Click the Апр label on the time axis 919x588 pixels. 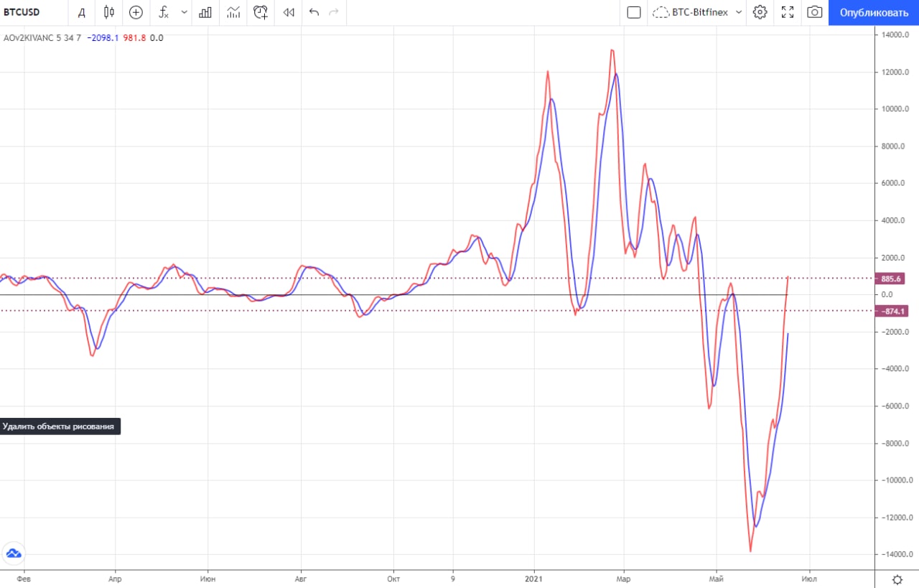point(113,577)
